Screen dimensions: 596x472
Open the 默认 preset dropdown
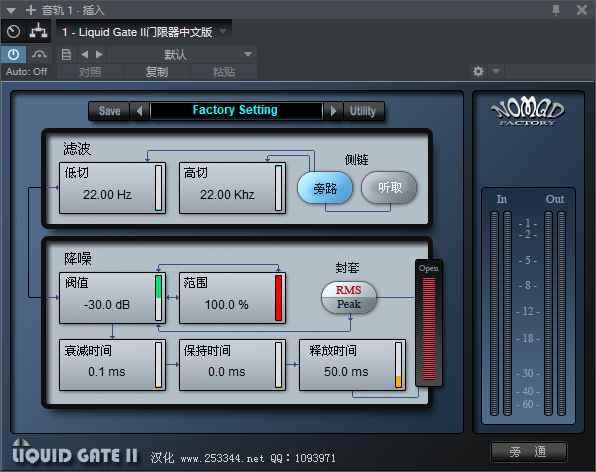pyautogui.click(x=182, y=55)
